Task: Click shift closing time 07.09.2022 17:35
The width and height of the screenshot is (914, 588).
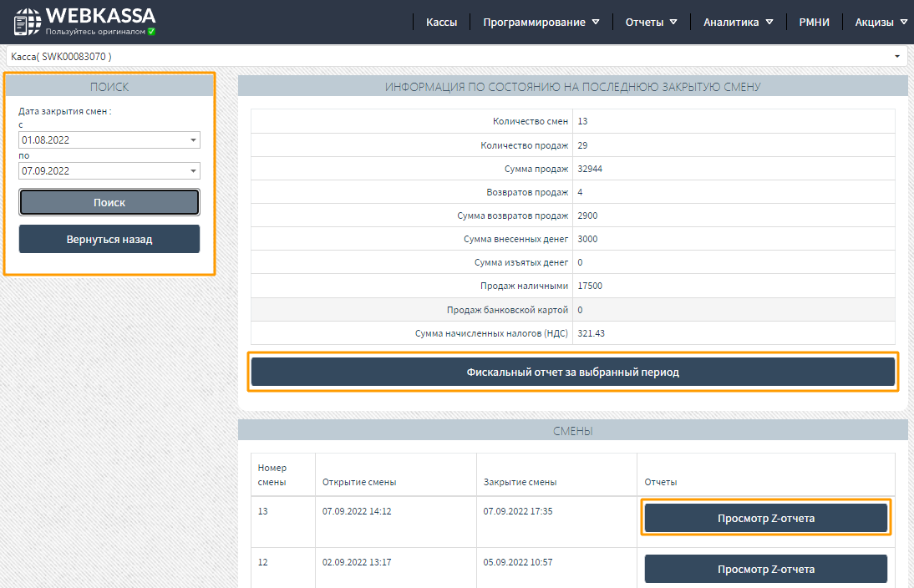Action: click(518, 511)
